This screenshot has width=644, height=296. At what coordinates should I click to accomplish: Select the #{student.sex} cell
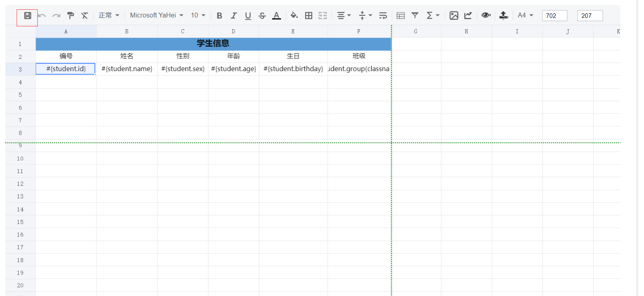tap(183, 69)
